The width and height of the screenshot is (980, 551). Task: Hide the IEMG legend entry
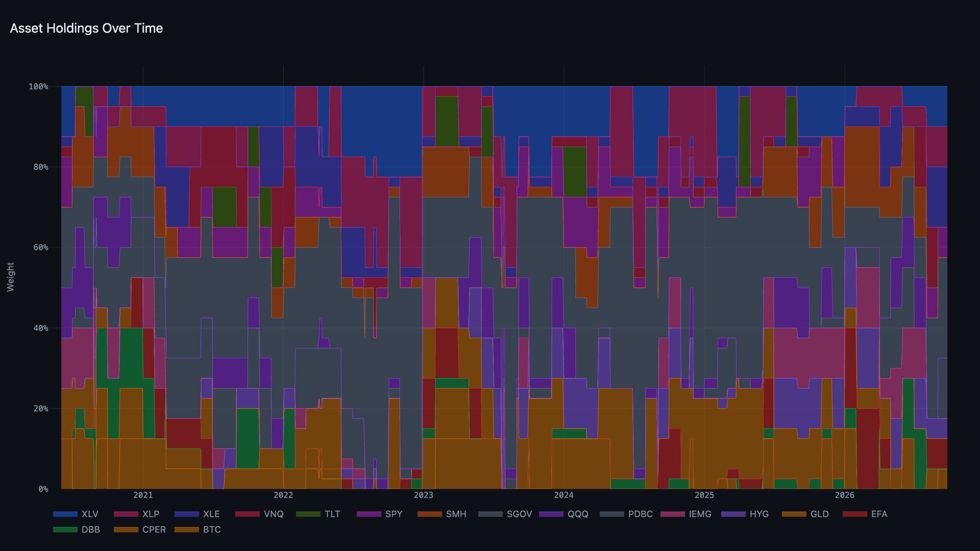pos(686,514)
